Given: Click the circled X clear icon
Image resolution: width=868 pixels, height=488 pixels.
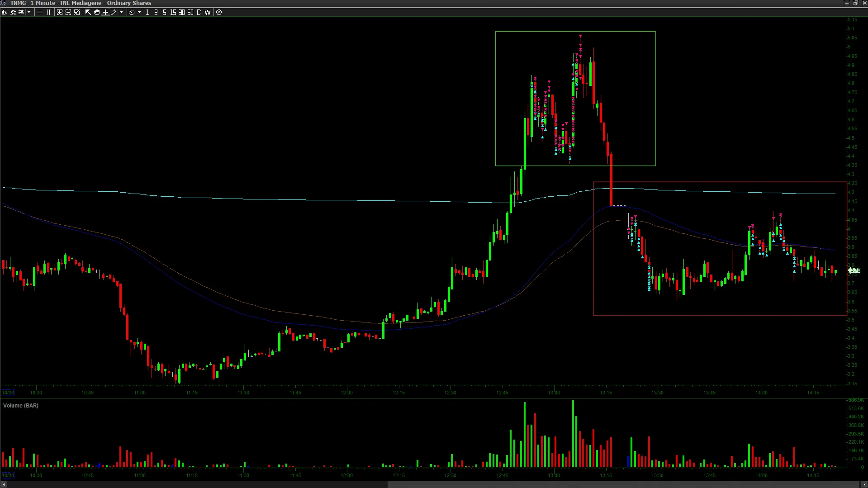Looking at the screenshot, I should 219,12.
